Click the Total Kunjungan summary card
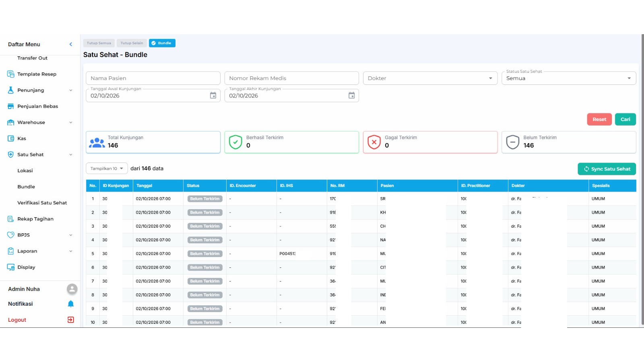644x362 pixels. [x=153, y=142]
